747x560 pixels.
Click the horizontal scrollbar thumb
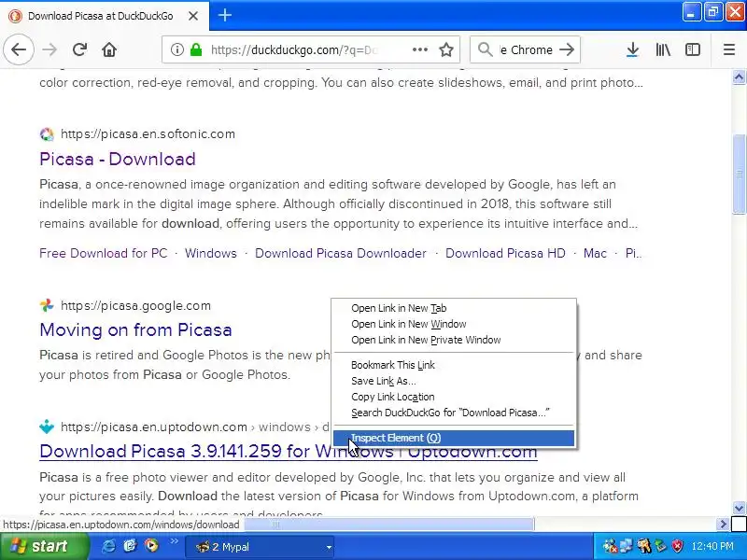(389, 525)
